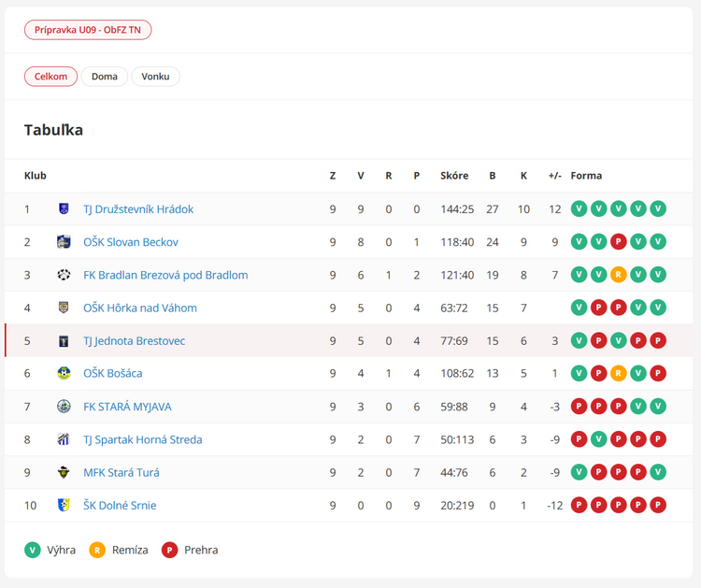Open FK STARÁ MYJAVA team link

tap(127, 407)
